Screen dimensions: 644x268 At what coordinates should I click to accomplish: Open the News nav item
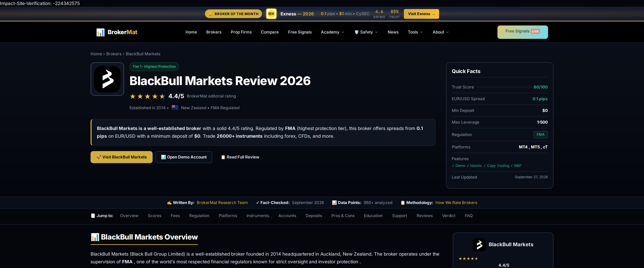tap(393, 32)
